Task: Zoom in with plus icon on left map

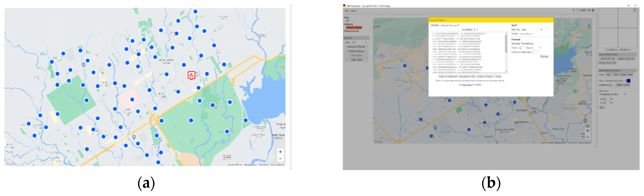Action: (x=280, y=152)
